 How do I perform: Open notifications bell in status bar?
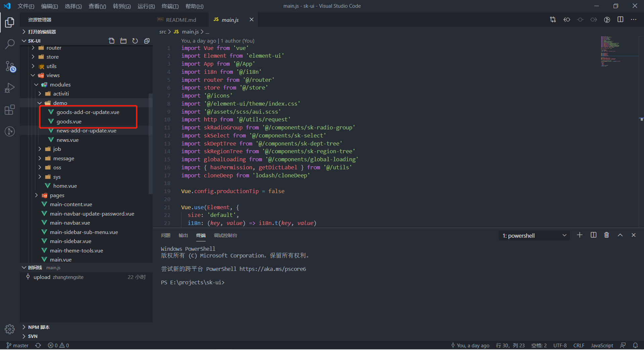pos(635,345)
